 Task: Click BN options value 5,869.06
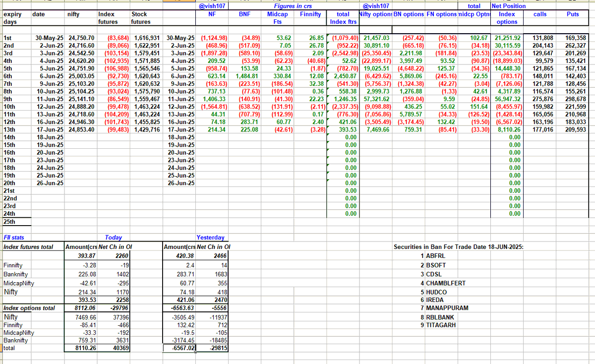point(412,76)
